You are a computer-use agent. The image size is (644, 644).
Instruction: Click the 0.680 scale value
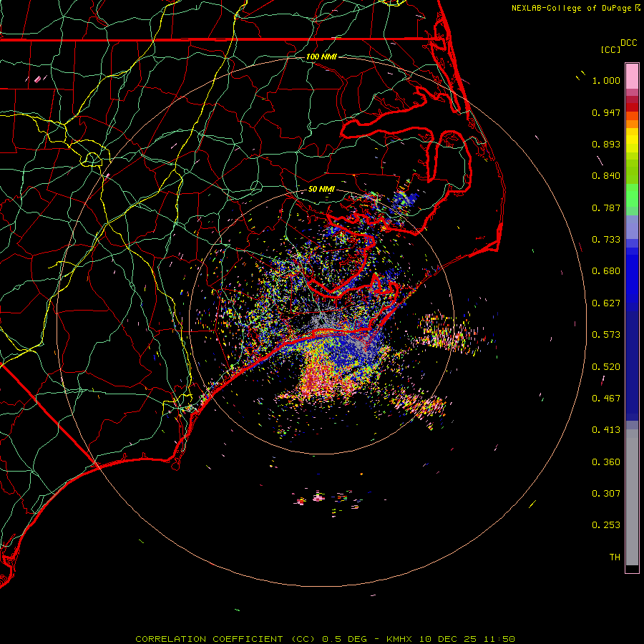coord(606,271)
